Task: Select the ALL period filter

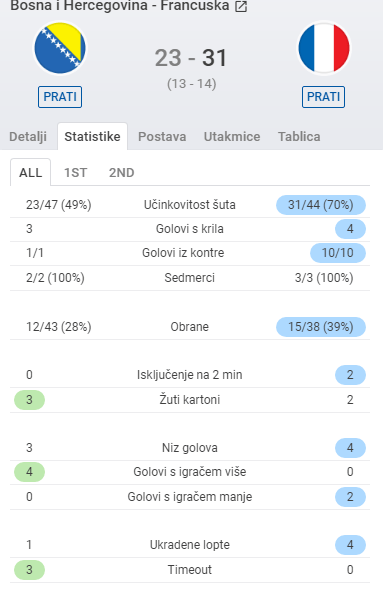Action: tap(30, 172)
